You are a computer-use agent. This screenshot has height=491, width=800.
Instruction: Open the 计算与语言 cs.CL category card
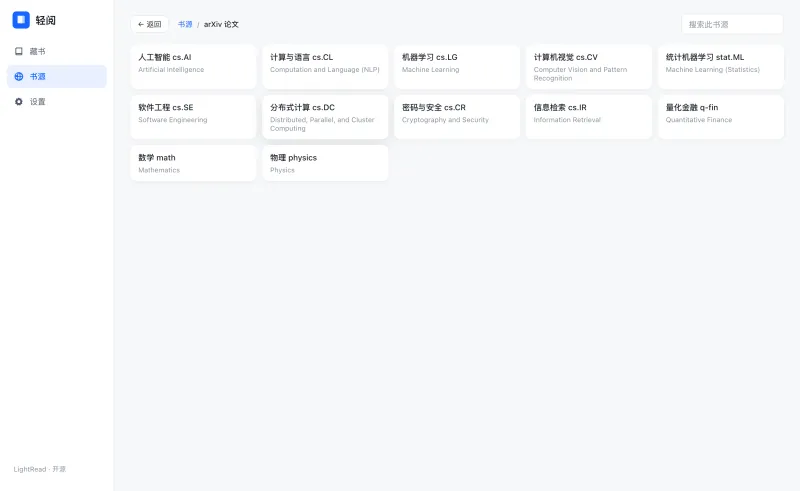325,67
